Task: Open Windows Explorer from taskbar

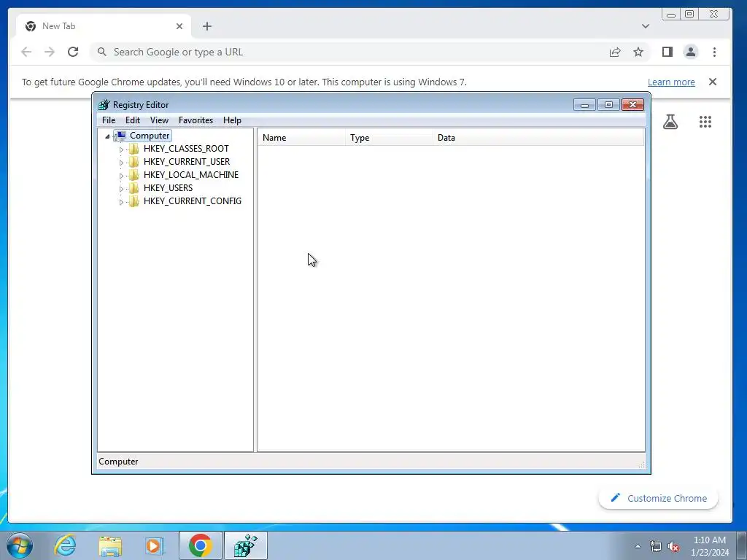Action: [111, 545]
